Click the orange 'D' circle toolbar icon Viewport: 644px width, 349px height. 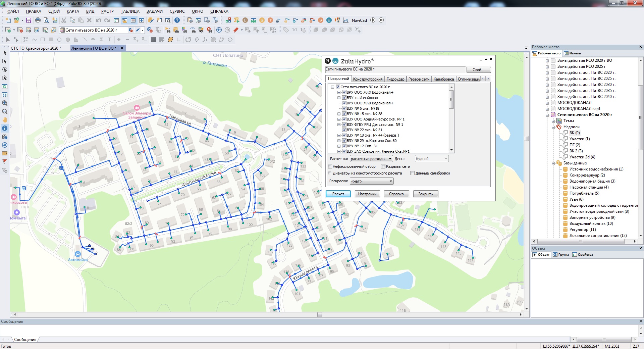pos(245,20)
